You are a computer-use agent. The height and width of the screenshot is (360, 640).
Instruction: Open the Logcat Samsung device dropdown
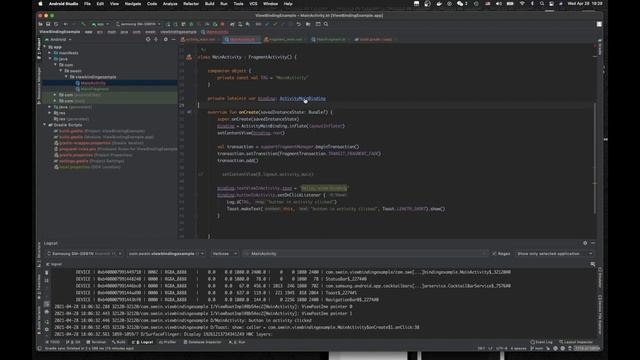point(84,253)
